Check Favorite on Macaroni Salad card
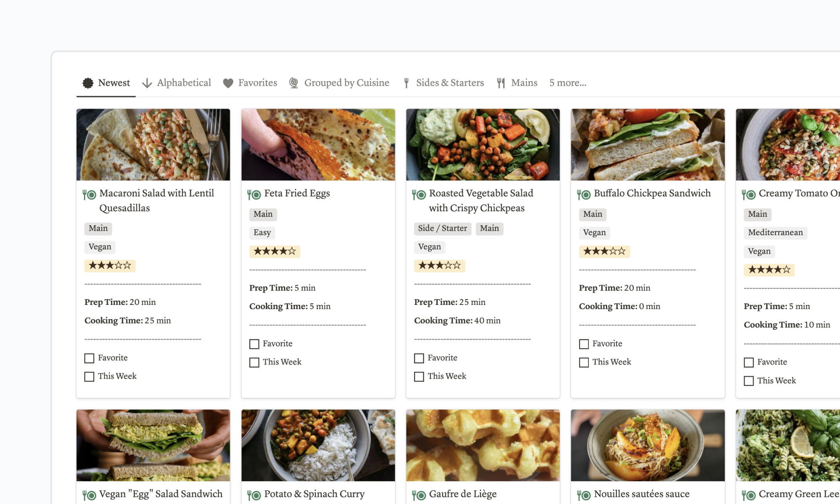 (89, 358)
